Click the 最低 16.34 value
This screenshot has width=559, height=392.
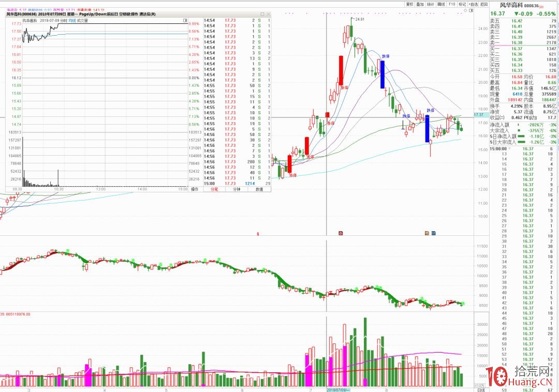click(517, 88)
